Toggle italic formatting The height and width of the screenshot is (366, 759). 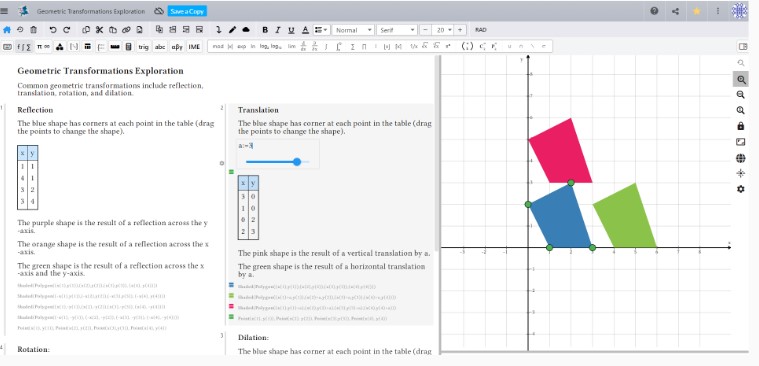coord(278,30)
